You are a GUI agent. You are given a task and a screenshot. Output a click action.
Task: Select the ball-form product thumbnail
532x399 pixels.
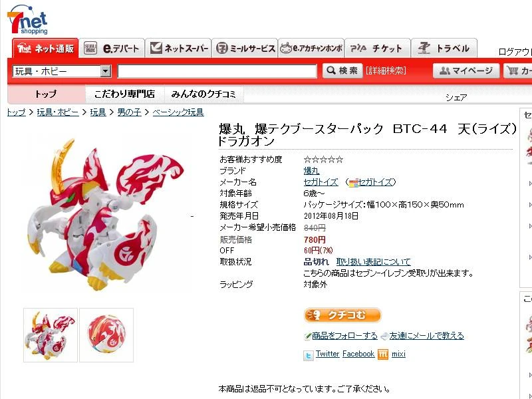[x=106, y=335]
